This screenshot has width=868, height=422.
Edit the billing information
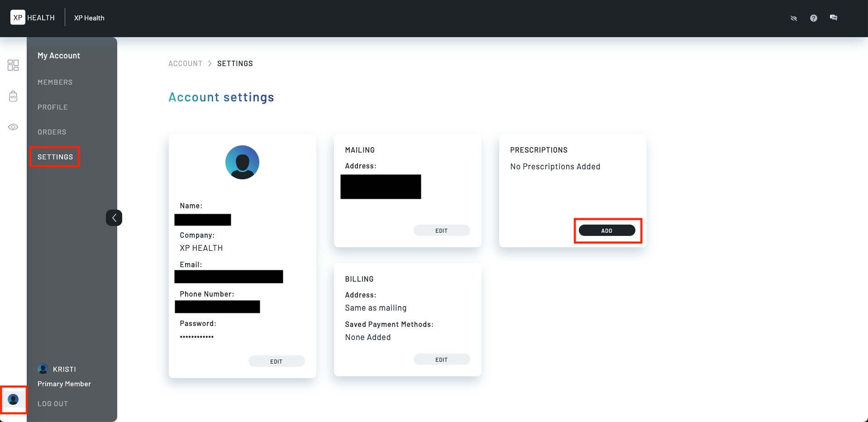click(x=441, y=360)
